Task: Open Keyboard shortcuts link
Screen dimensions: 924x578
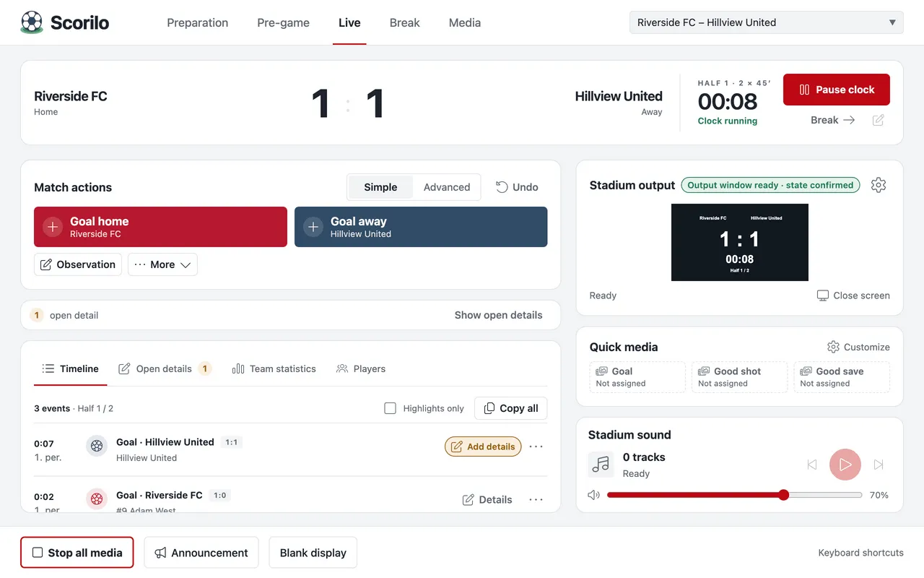Action: (x=860, y=553)
